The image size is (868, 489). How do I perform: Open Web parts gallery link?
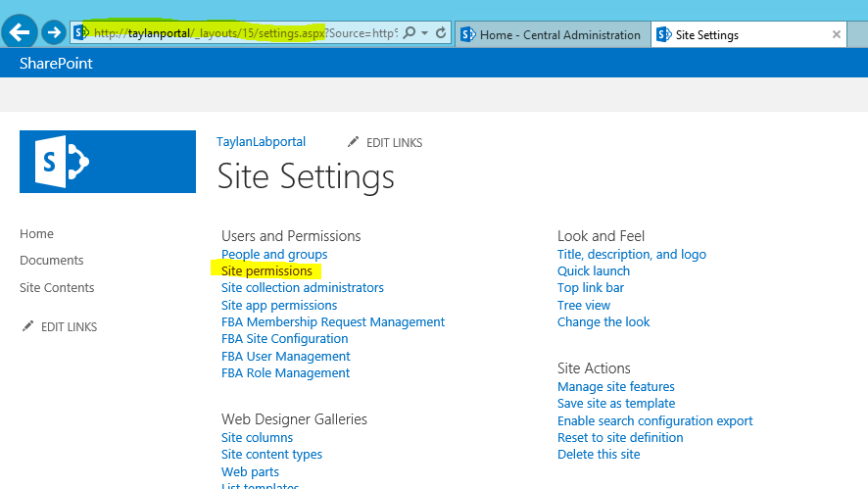[250, 471]
